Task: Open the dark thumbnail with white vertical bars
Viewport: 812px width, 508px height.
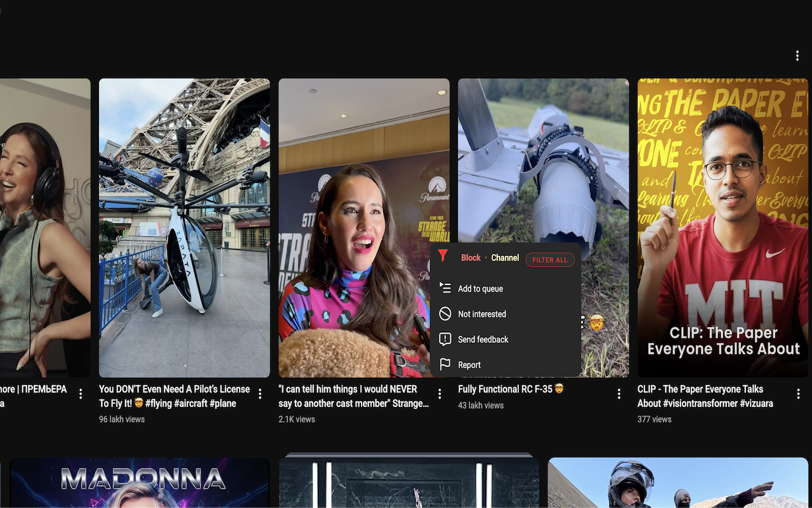Action: [x=409, y=481]
